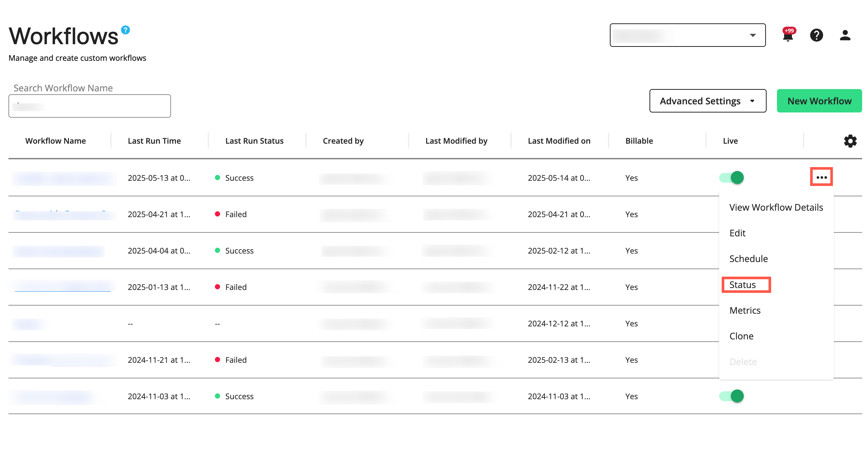Expand the Advanced Settings dropdown
Image resolution: width=868 pixels, height=459 pixels.
pos(708,101)
